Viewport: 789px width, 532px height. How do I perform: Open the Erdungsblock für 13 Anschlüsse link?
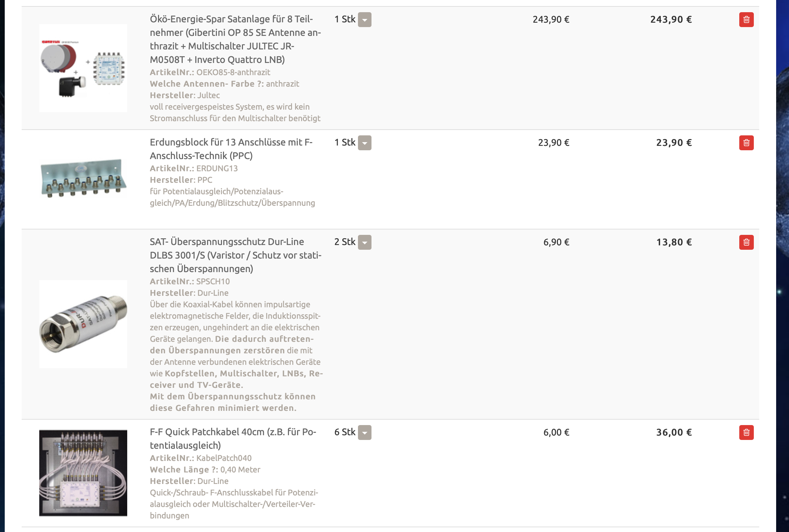(231, 149)
